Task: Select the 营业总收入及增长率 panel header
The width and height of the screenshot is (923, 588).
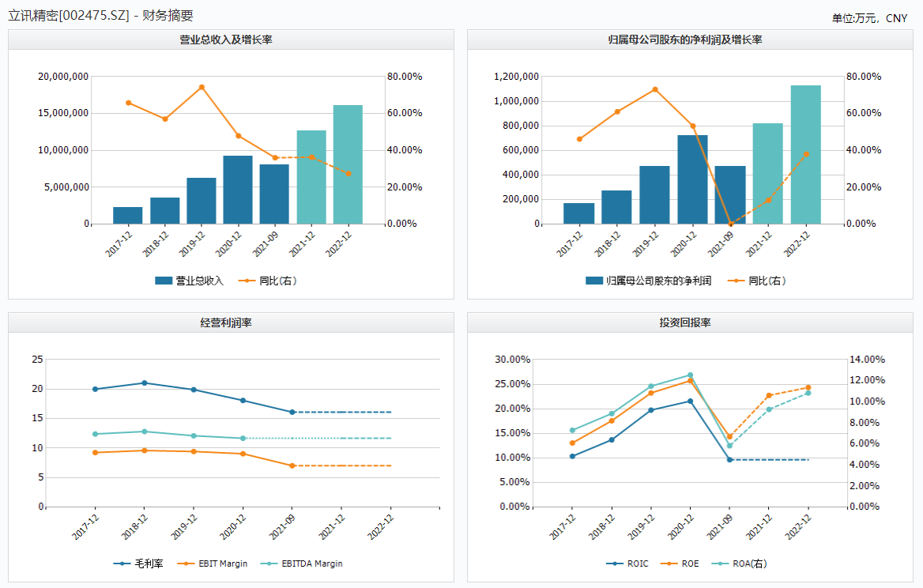Action: point(231,40)
